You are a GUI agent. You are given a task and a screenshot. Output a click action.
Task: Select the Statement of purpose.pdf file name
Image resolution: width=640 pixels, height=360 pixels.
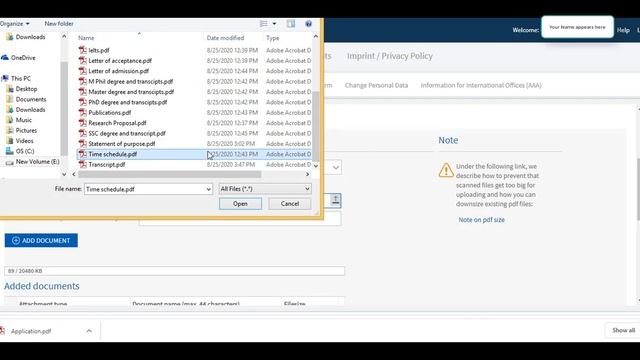tap(122, 144)
